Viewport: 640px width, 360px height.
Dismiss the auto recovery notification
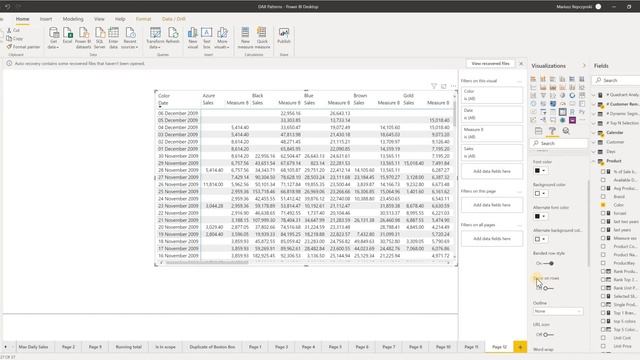click(x=521, y=64)
